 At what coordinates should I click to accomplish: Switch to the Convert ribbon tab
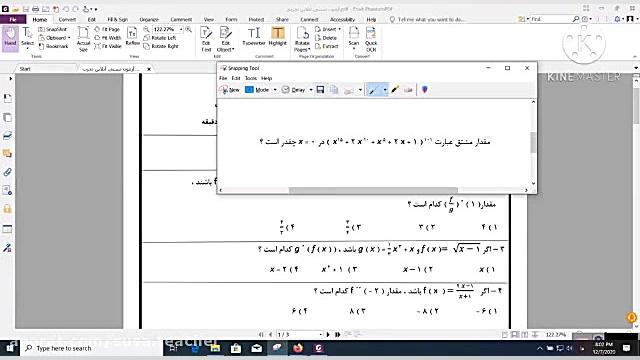tap(67, 19)
